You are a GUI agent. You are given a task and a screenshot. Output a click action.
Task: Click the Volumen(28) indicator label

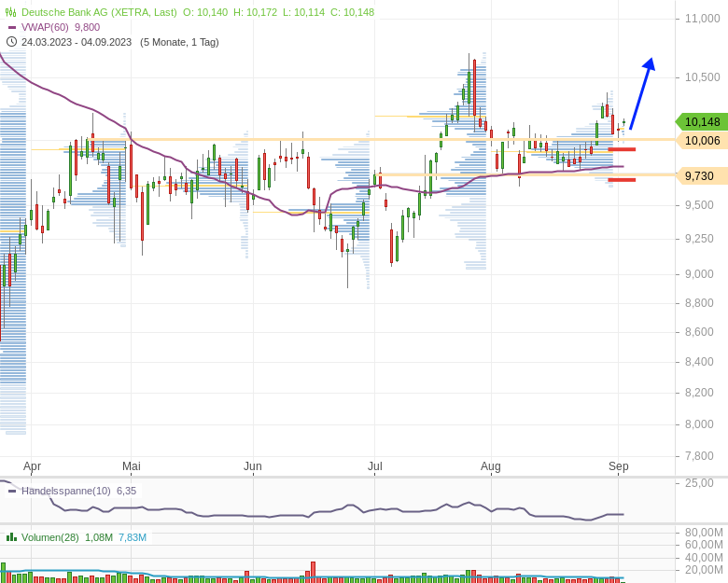pyautogui.click(x=50, y=537)
